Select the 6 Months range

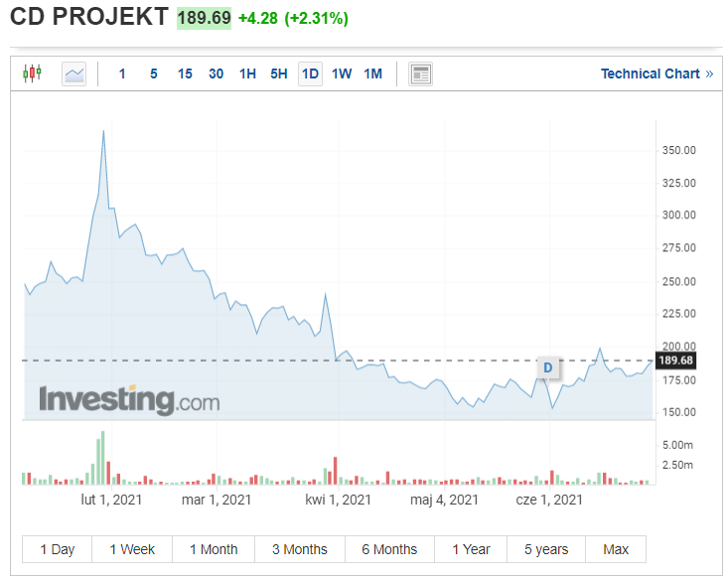point(389,549)
